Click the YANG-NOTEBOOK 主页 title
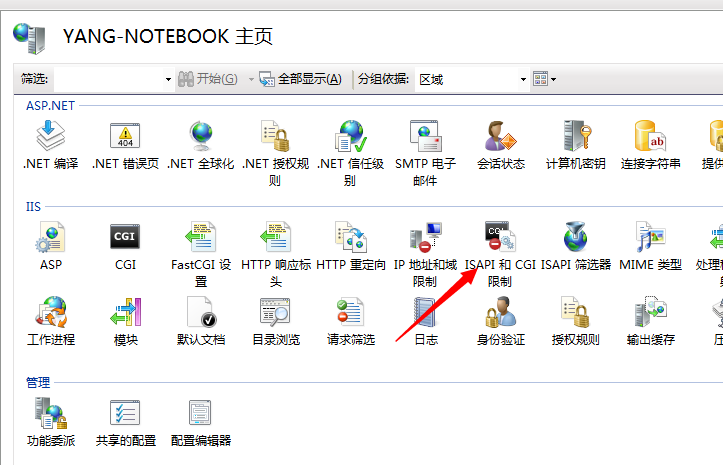The height and width of the screenshot is (465, 723). [168, 36]
